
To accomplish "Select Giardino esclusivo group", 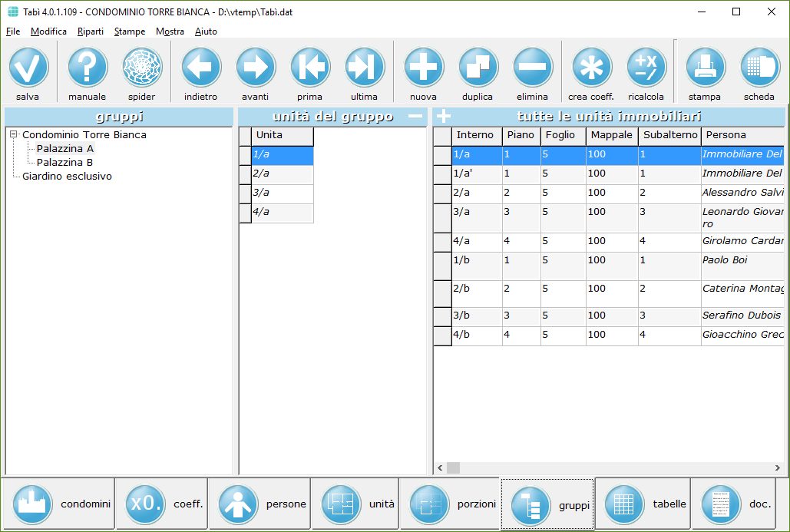I will [67, 176].
